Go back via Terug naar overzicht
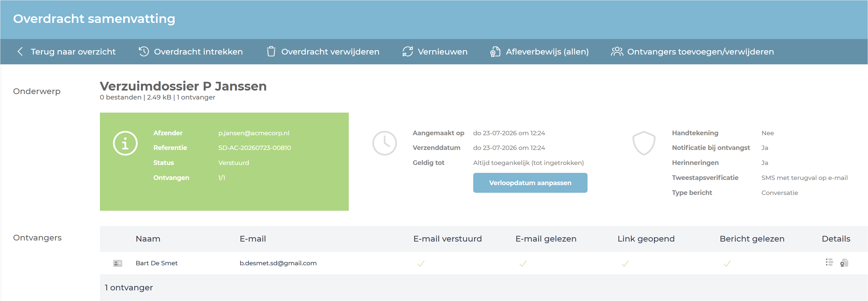Image resolution: width=868 pixels, height=301 pixels. (x=73, y=52)
